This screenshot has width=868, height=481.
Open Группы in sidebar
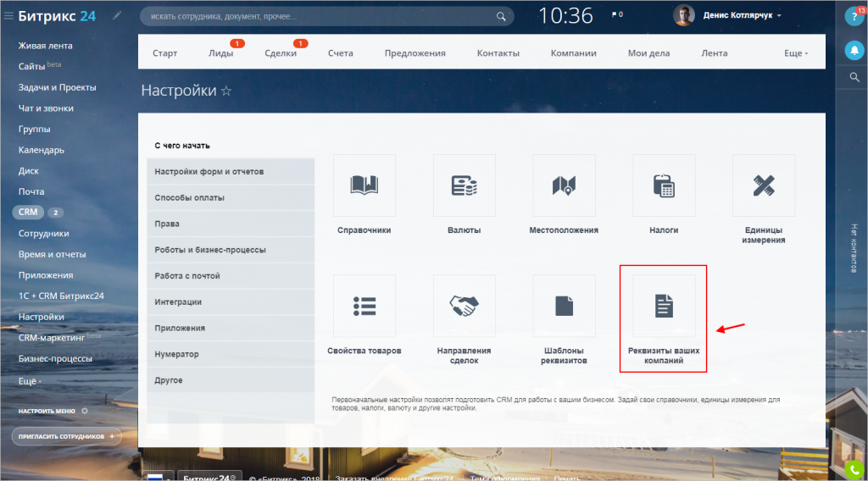[34, 129]
